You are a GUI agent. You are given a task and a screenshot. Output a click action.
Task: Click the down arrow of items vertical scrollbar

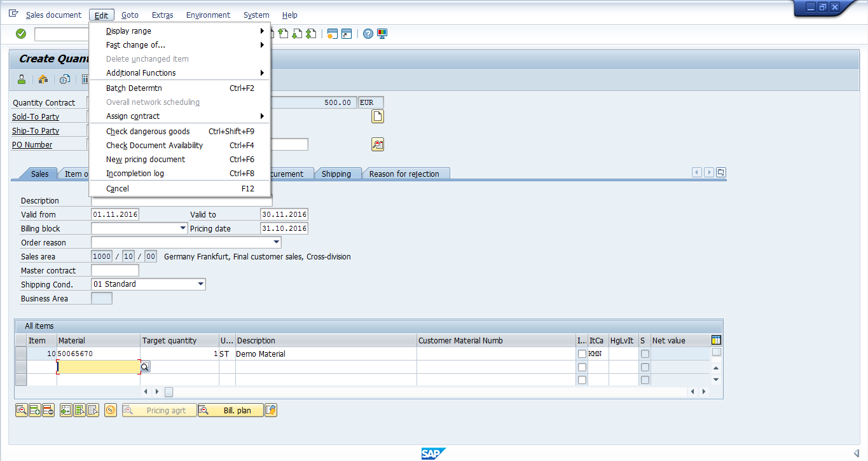click(716, 380)
